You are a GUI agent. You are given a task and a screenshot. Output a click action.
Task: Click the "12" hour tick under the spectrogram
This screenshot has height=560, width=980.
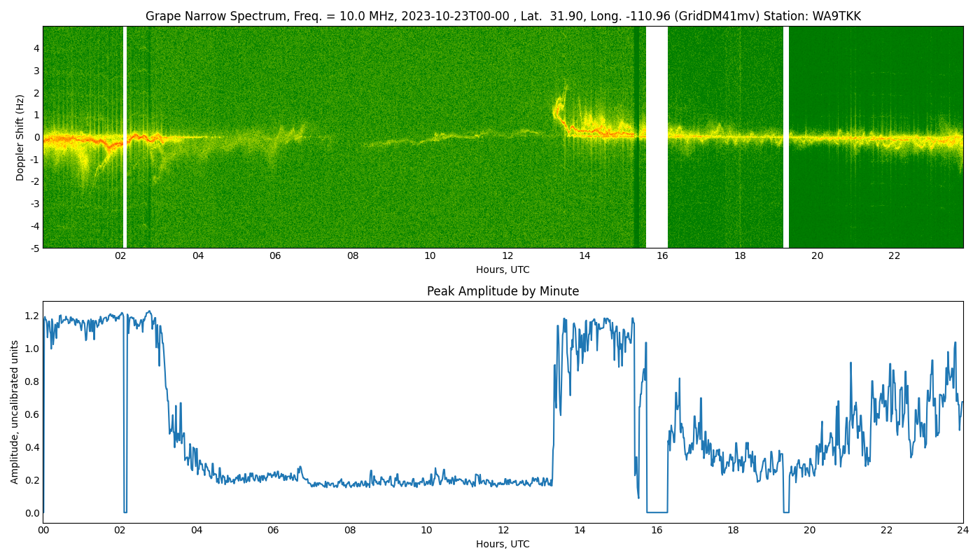point(507,256)
